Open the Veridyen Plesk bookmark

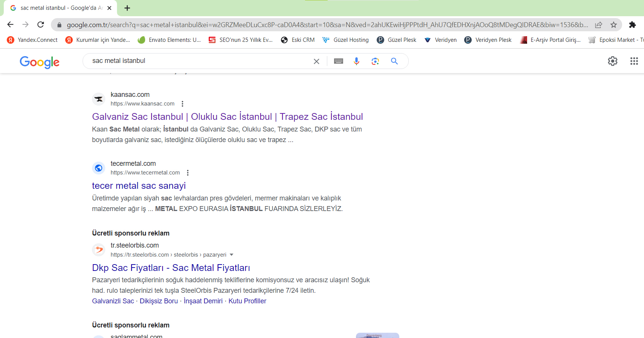point(488,40)
